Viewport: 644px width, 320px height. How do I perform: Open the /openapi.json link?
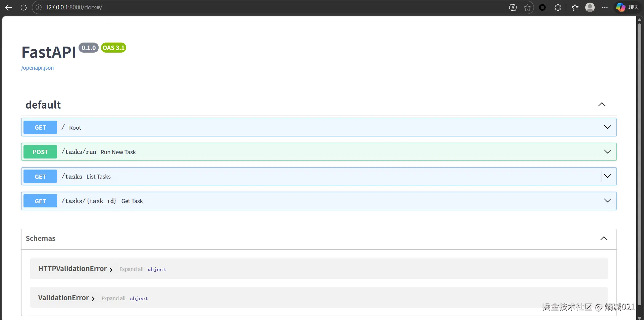click(x=37, y=68)
